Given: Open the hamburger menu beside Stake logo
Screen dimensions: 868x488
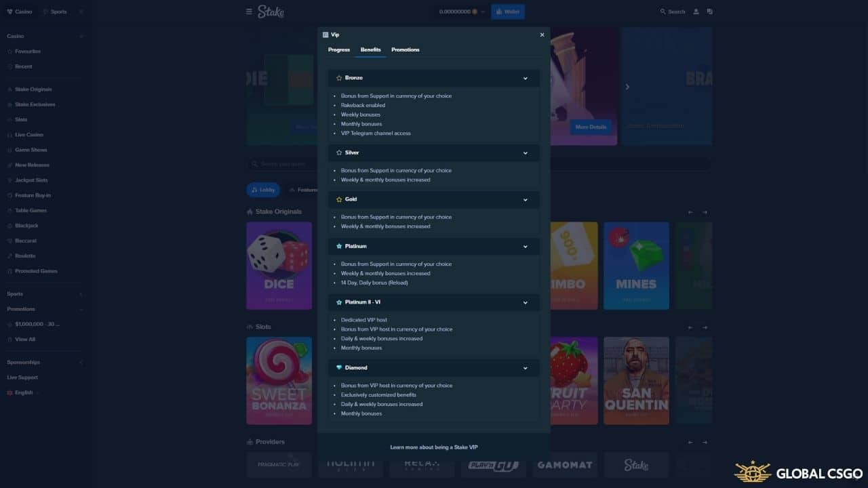Looking at the screenshot, I should tap(249, 12).
